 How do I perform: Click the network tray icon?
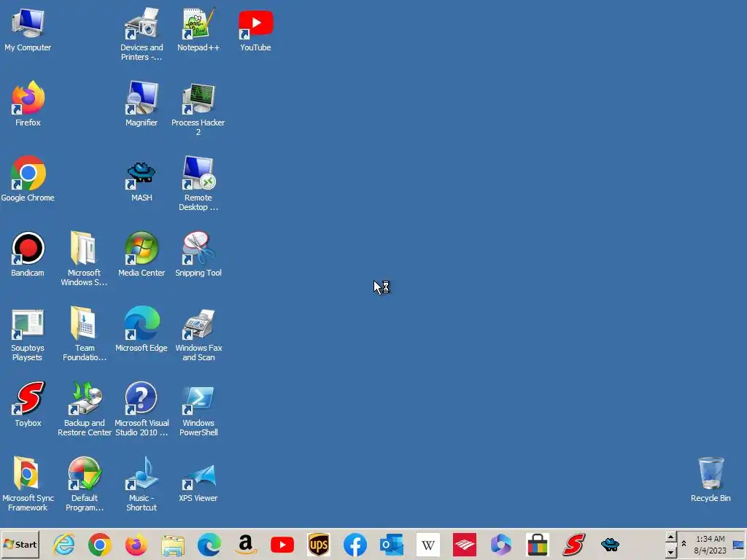738,544
